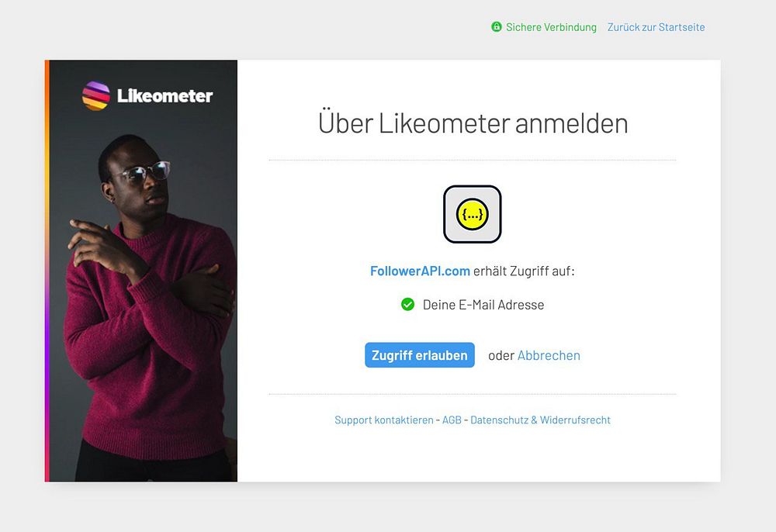
Task: Click the Sichere Verbindung label
Action: pyautogui.click(x=551, y=27)
